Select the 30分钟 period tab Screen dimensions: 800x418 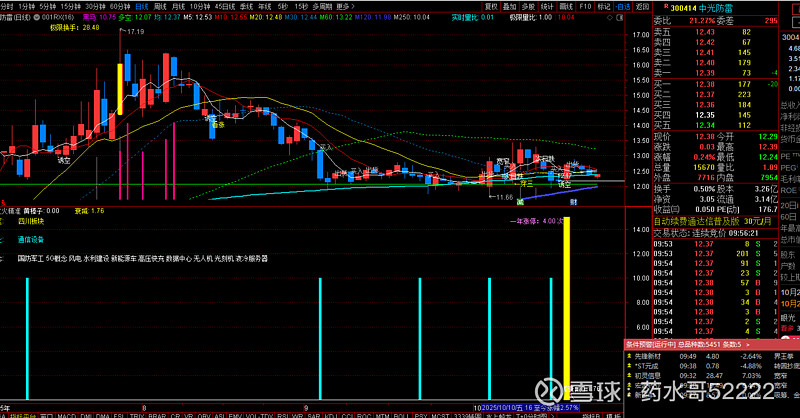click(95, 7)
